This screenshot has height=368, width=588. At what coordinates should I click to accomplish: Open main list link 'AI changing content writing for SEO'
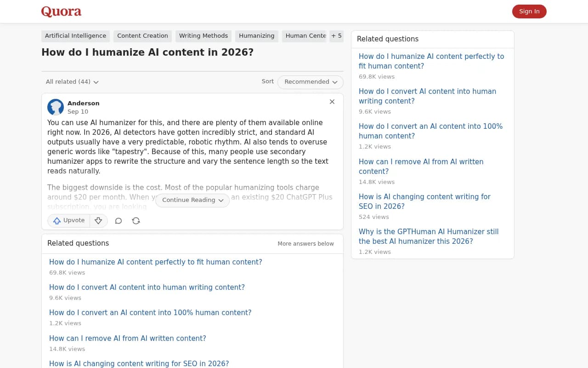[x=139, y=363]
